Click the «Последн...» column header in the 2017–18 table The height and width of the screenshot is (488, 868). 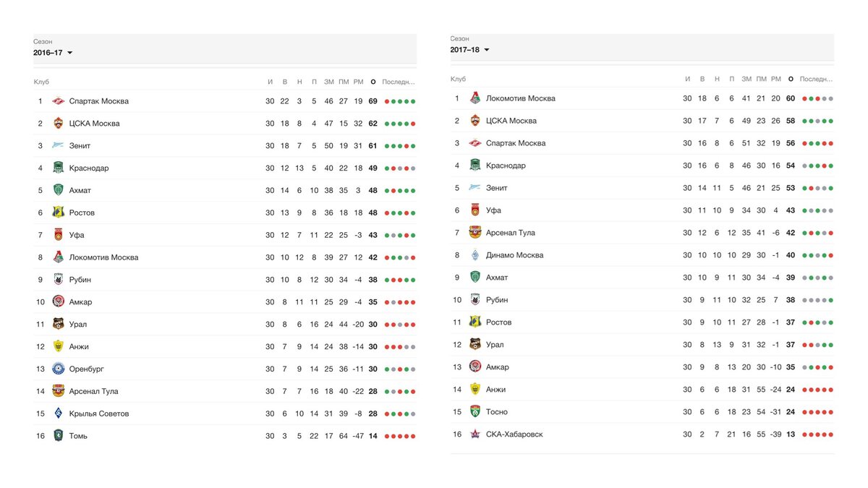coord(816,79)
